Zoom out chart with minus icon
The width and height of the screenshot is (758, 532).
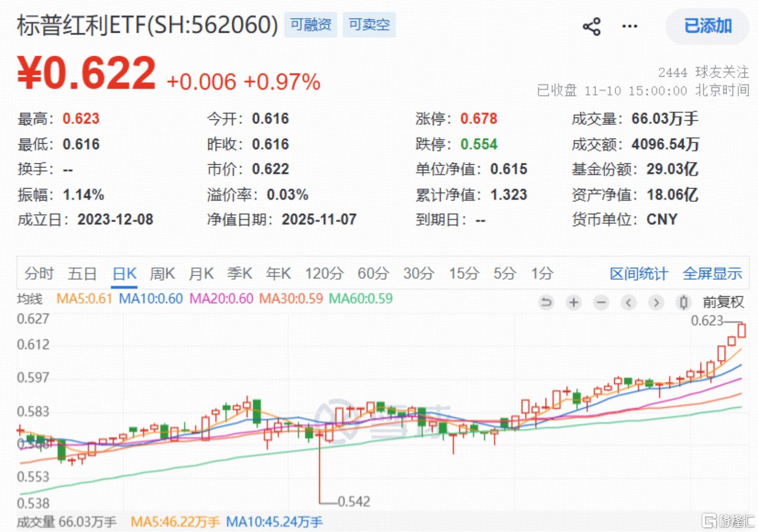601,303
